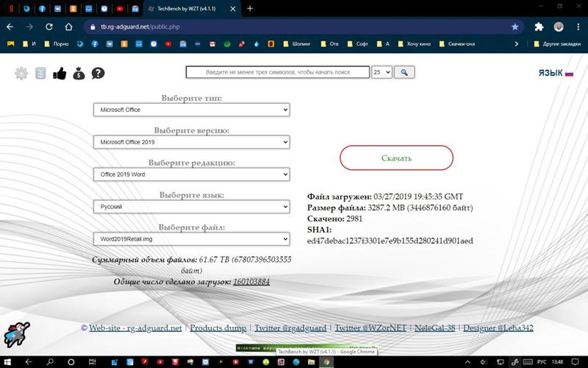Open the Другие закладки bookmarks folder
Screen dimensions: 588x368
[557, 44]
